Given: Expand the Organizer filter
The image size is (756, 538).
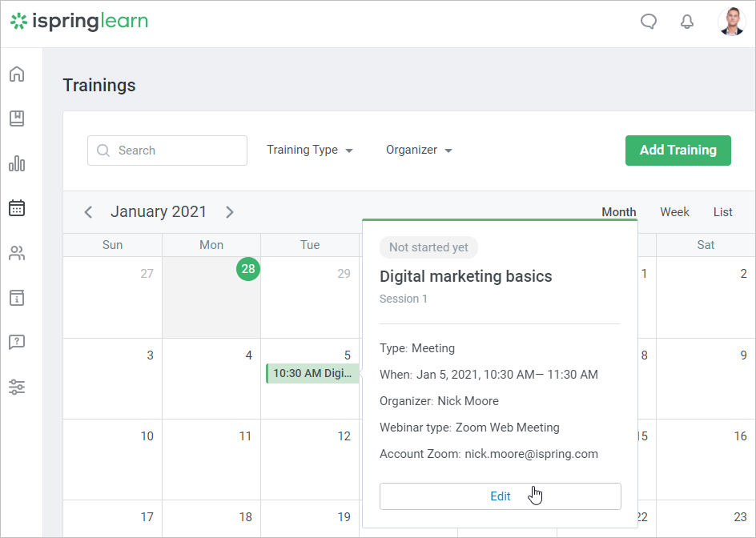Looking at the screenshot, I should [419, 150].
